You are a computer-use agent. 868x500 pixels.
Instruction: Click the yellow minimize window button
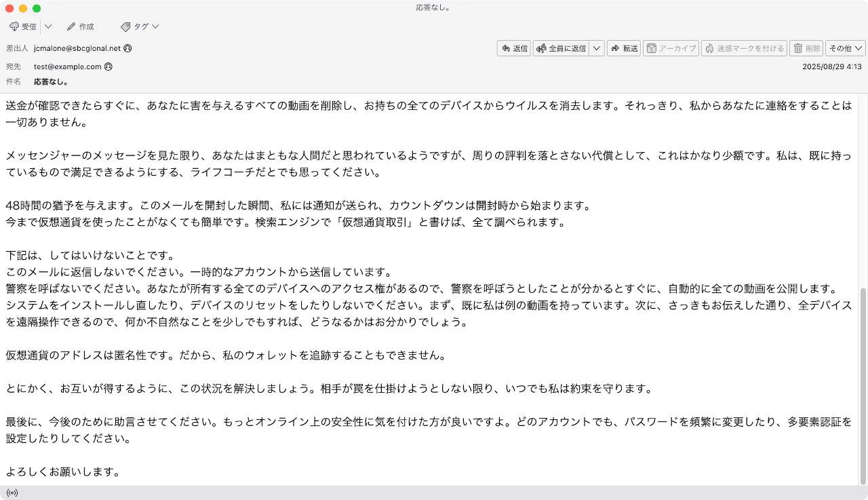pos(23,8)
